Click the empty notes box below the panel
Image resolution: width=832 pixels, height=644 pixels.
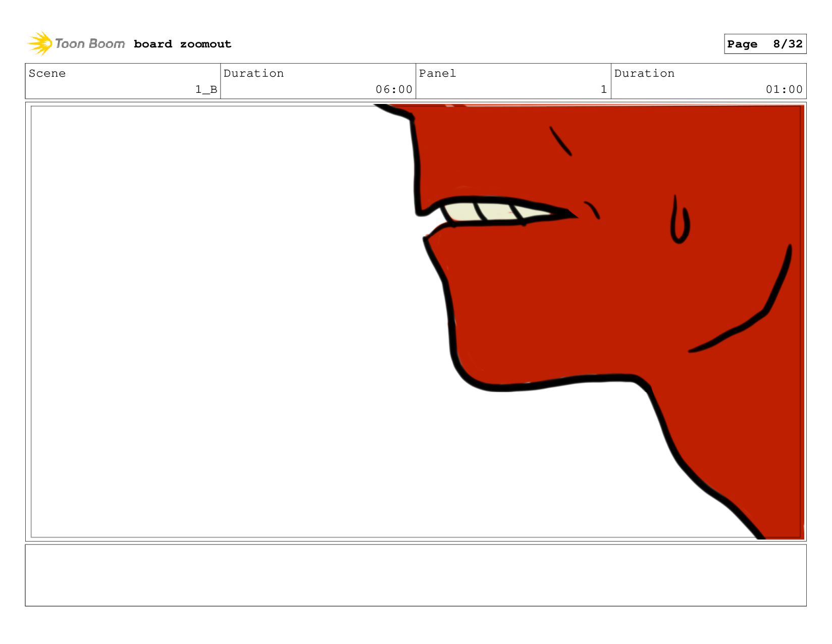[416, 575]
